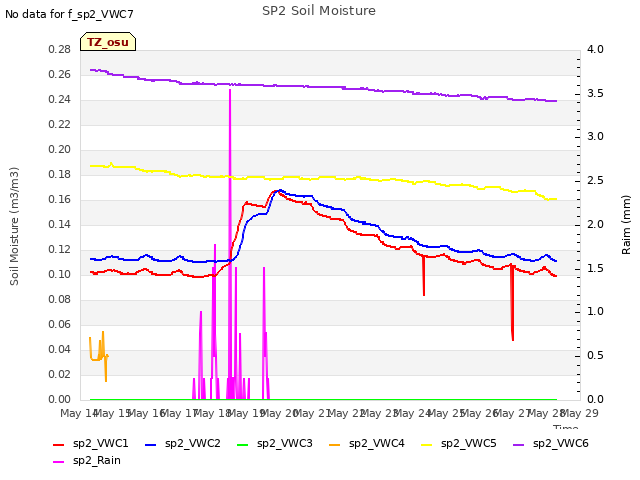Image resolution: width=640 pixels, height=480 pixels.
Task: Click the 0.5 right axis tick label
Action: 595,356
